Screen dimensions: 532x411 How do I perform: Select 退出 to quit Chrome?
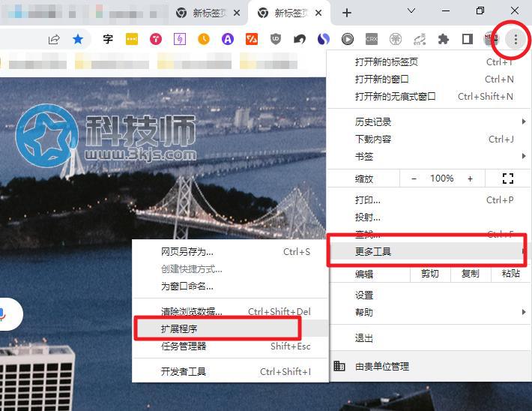(x=428, y=338)
